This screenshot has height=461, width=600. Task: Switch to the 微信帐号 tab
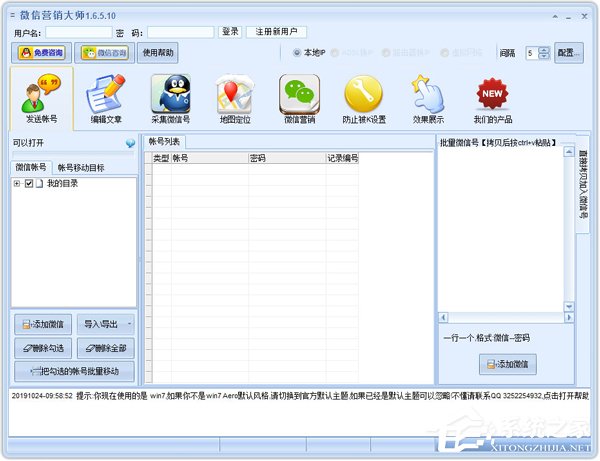coord(31,167)
